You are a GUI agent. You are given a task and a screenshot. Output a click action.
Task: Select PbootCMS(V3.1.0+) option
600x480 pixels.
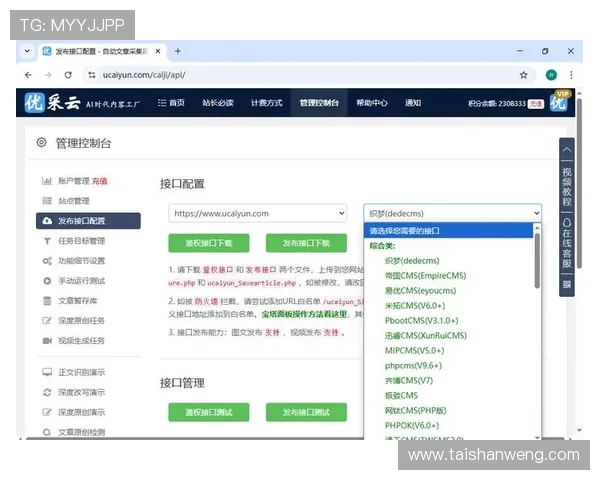click(421, 320)
